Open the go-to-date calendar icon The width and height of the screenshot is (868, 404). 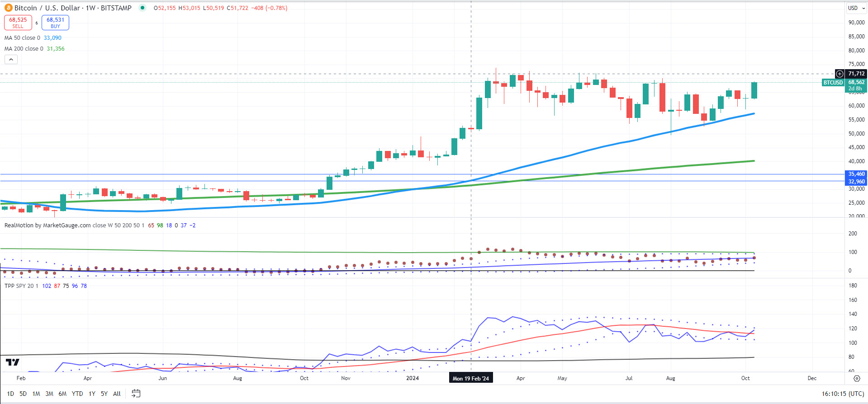click(136, 394)
